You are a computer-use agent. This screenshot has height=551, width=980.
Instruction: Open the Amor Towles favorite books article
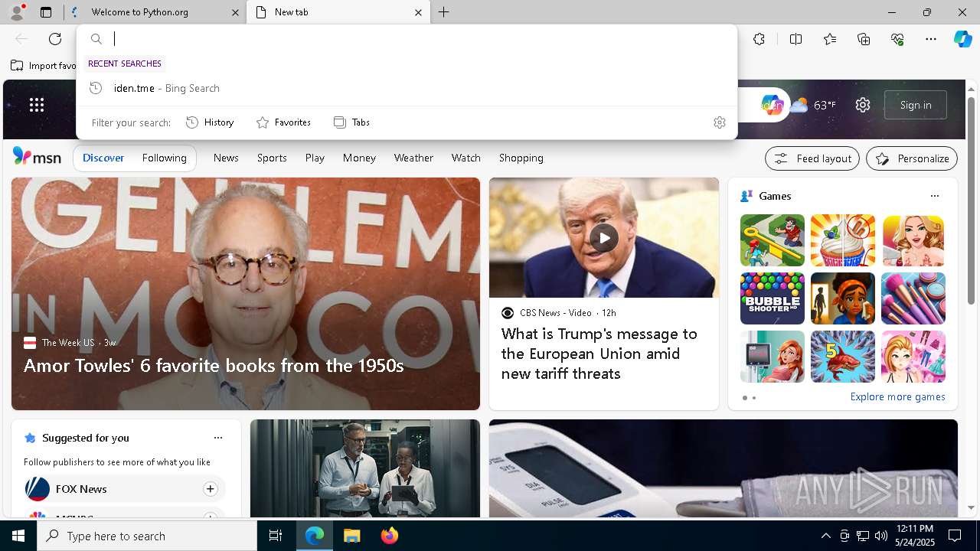pyautogui.click(x=214, y=365)
